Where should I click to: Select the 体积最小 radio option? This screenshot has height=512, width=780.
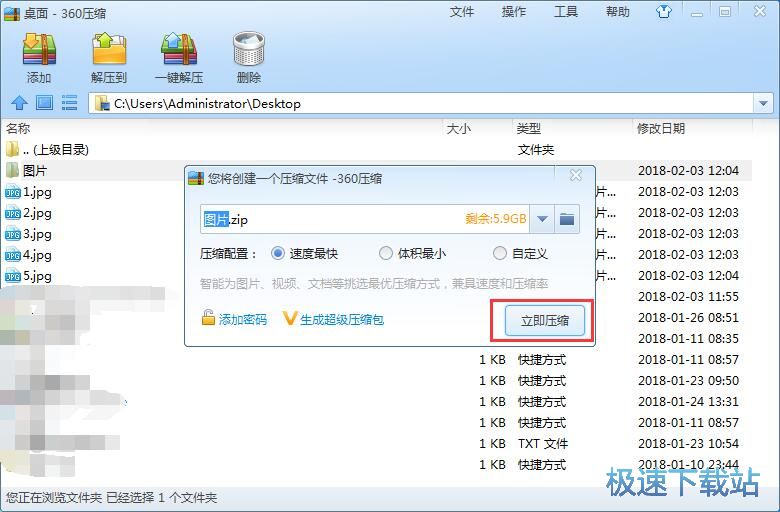tap(386, 253)
